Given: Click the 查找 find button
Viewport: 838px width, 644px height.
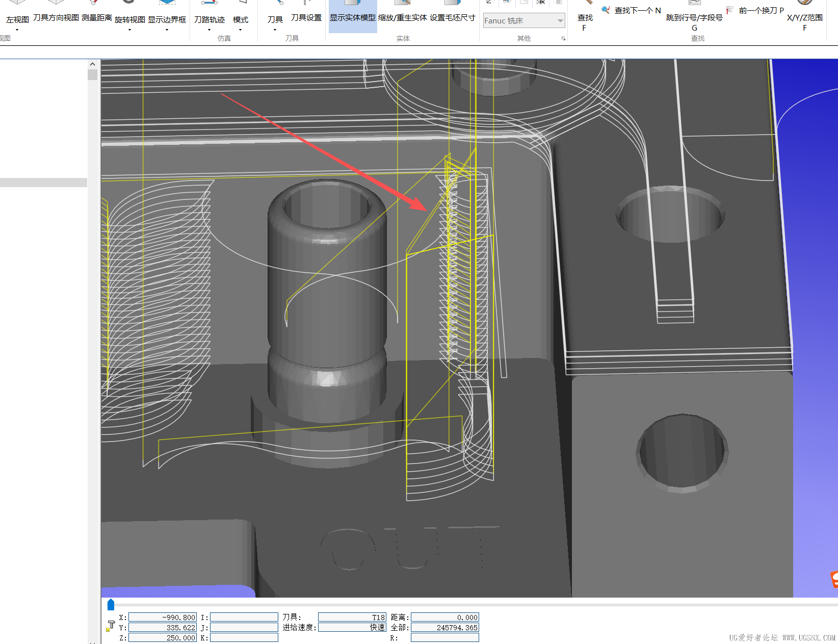Looking at the screenshot, I should [x=585, y=18].
